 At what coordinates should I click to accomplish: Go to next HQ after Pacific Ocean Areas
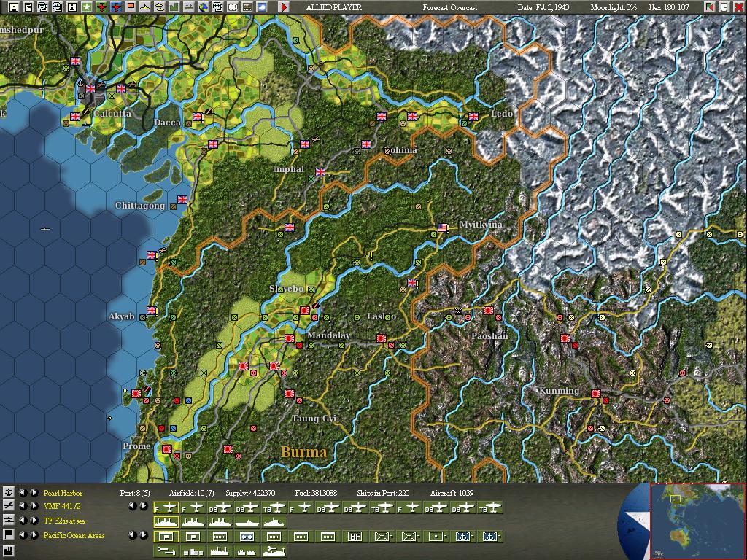34,534
